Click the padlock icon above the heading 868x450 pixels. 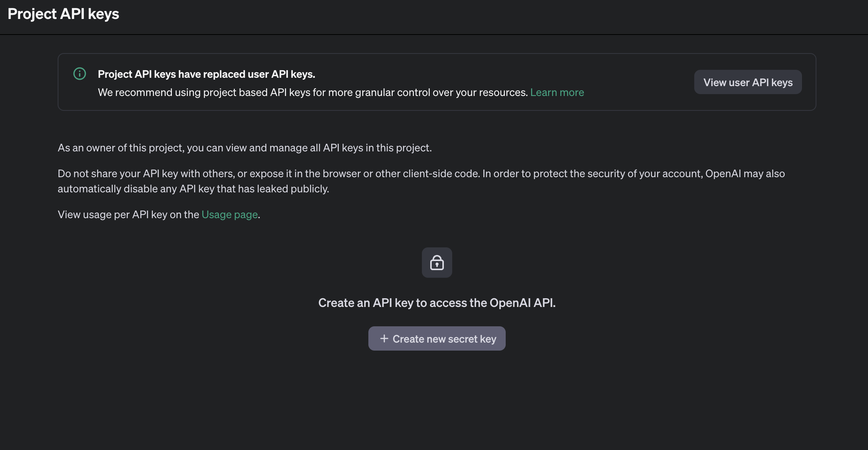[x=437, y=263]
